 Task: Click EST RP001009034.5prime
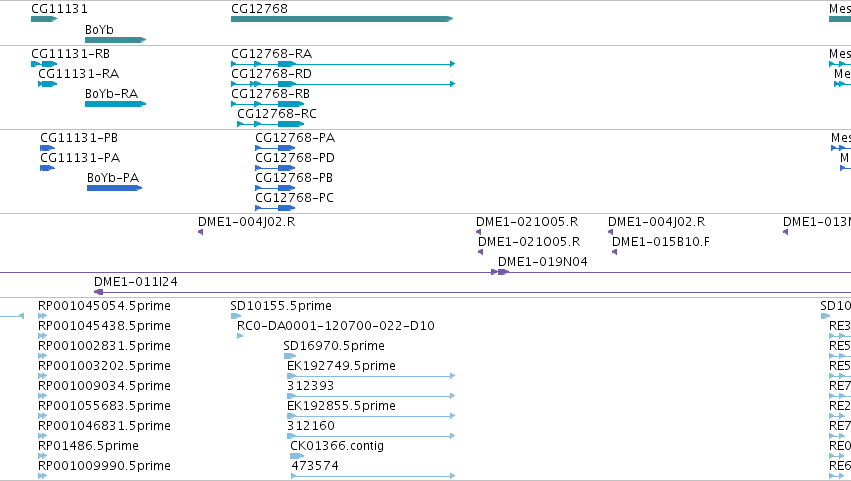pyautogui.click(x=43, y=397)
